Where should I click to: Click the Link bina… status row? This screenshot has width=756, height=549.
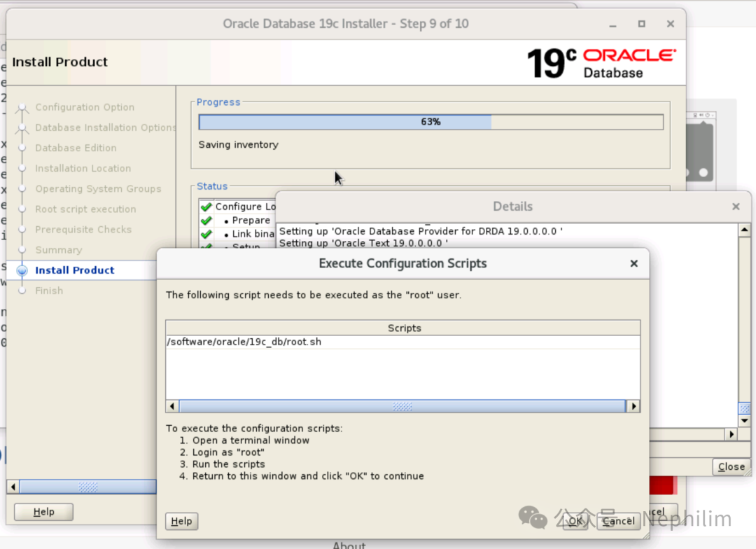[x=237, y=234]
